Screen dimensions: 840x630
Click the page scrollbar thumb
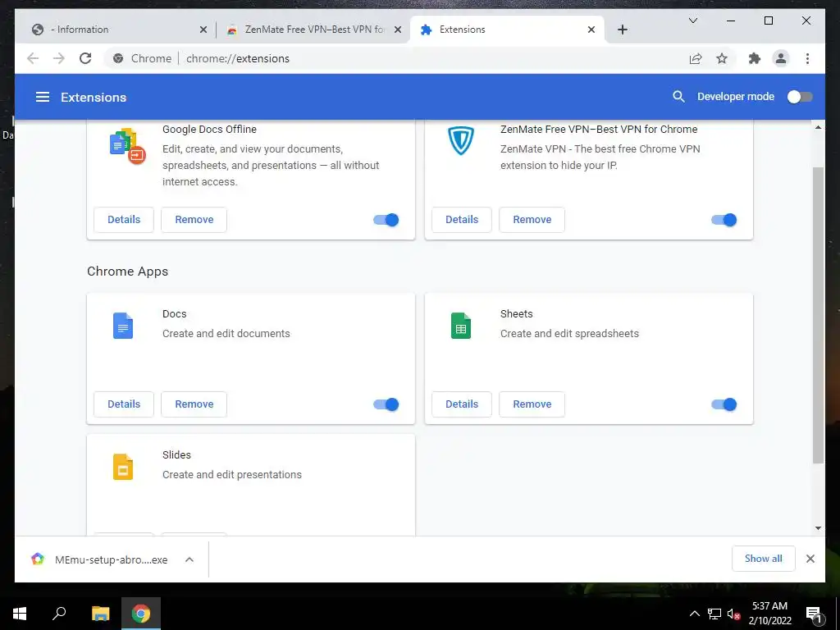coord(818,315)
